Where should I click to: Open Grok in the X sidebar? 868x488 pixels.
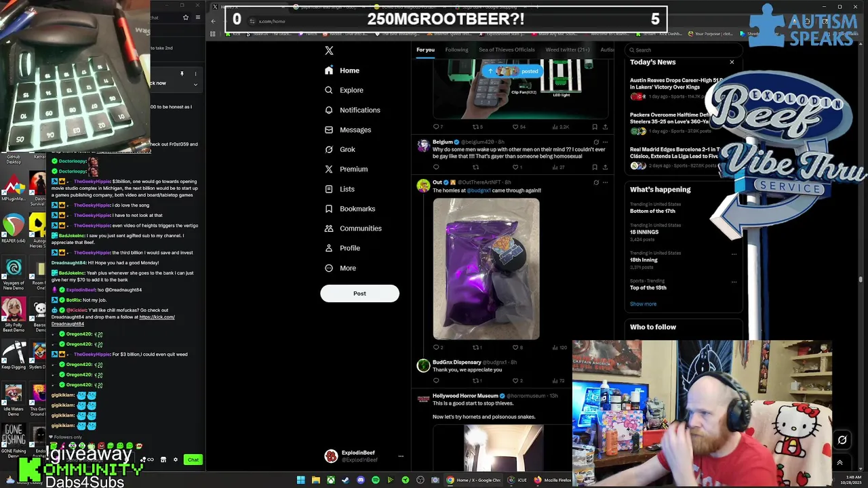(x=340, y=149)
